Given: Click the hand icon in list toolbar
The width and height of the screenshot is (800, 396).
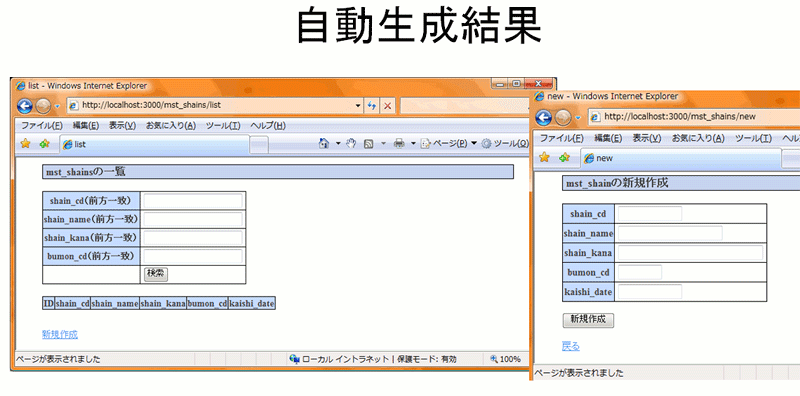Looking at the screenshot, I should pos(351,144).
